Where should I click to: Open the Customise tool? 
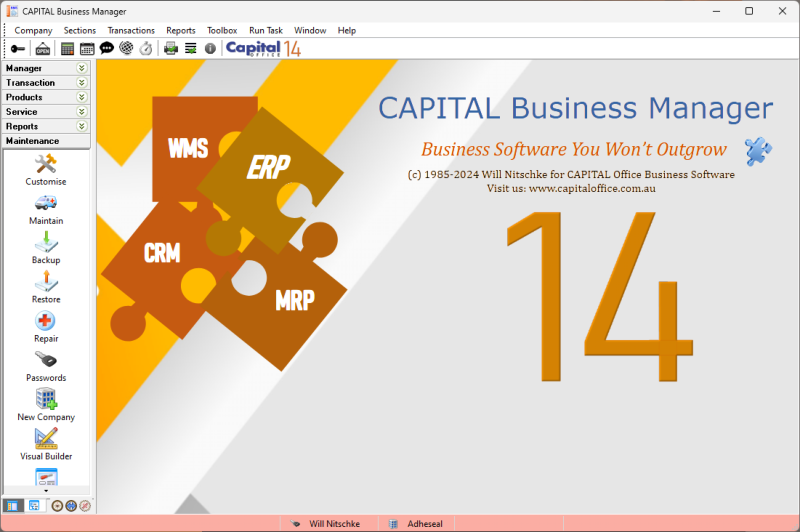pos(46,170)
